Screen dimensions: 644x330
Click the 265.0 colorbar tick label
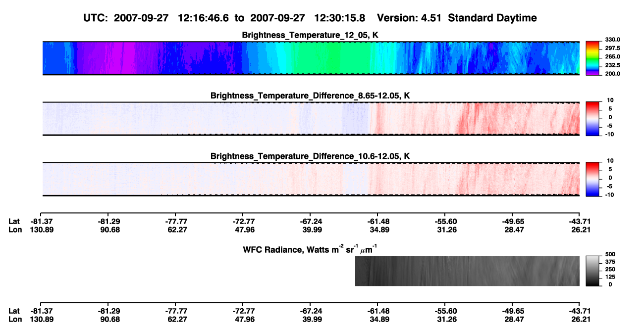tap(613, 56)
